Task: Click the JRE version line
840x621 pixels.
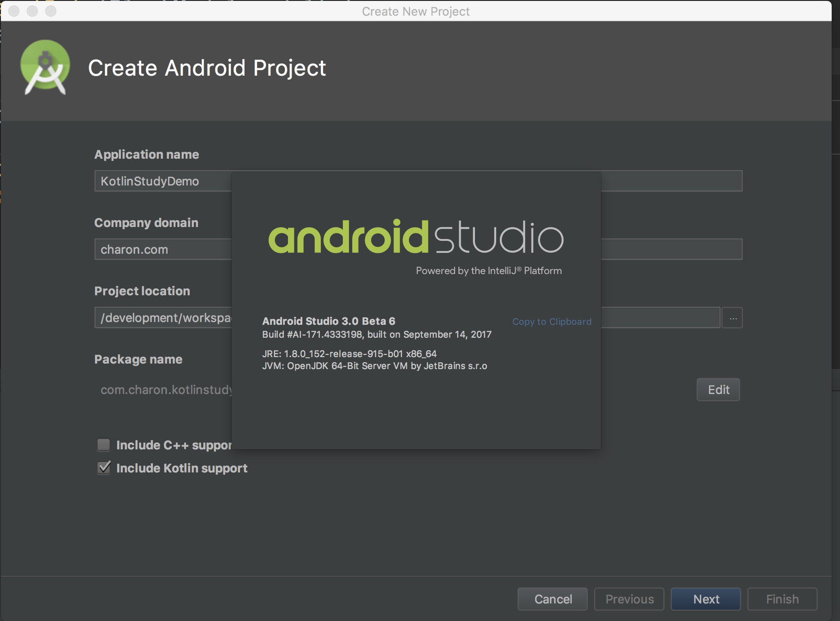Action: tap(349, 354)
